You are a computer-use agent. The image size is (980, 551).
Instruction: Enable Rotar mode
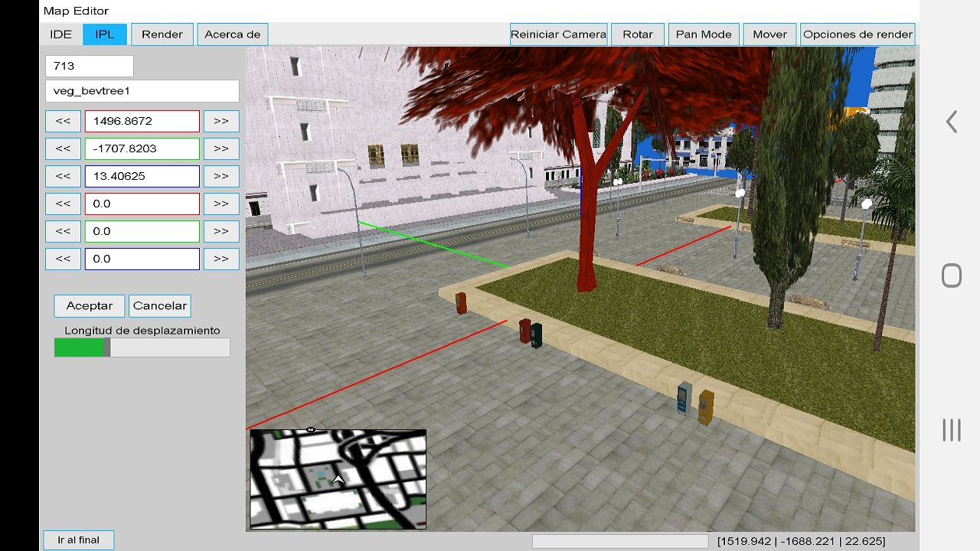(638, 34)
